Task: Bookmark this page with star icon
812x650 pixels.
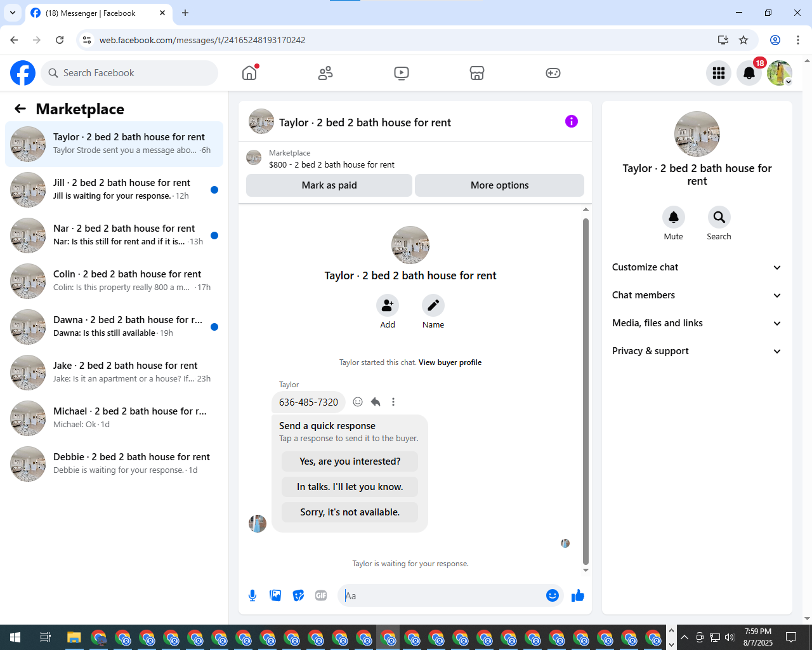Action: [743, 40]
